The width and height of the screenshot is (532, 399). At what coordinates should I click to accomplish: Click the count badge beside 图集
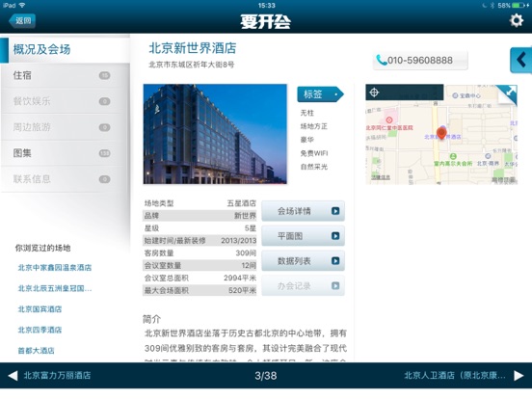coord(104,153)
